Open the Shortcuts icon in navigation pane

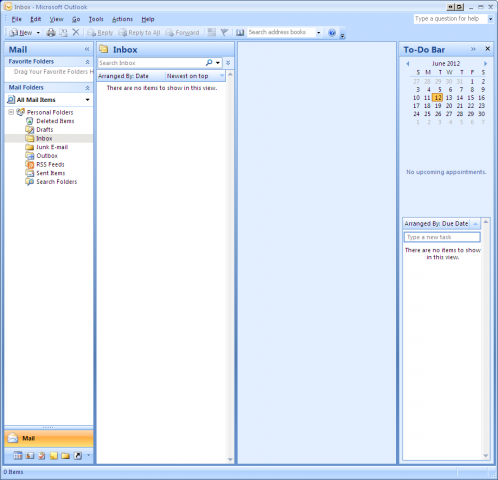tap(77, 455)
